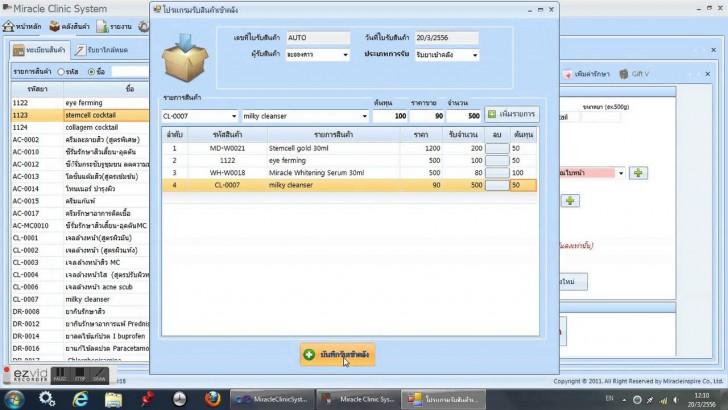Click the volume speaker tray icon
The width and height of the screenshot is (728, 410).
click(676, 400)
